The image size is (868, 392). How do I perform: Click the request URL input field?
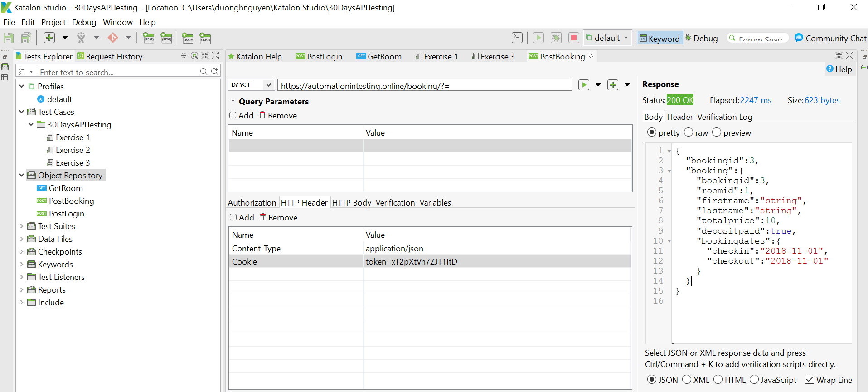pyautogui.click(x=425, y=85)
